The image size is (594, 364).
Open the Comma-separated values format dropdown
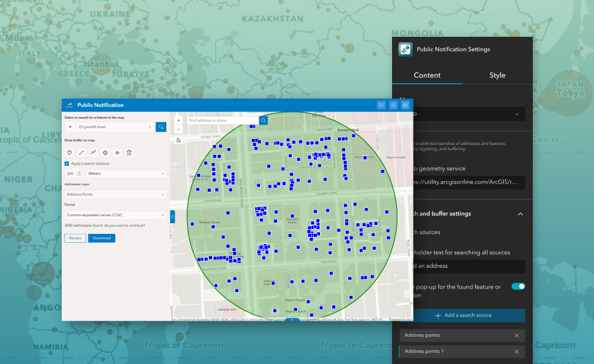pyautogui.click(x=115, y=215)
